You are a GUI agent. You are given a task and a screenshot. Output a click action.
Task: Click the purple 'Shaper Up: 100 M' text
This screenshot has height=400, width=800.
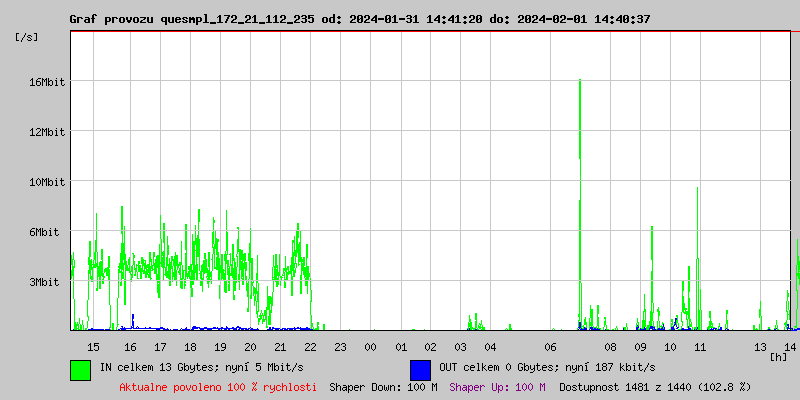pos(497,386)
